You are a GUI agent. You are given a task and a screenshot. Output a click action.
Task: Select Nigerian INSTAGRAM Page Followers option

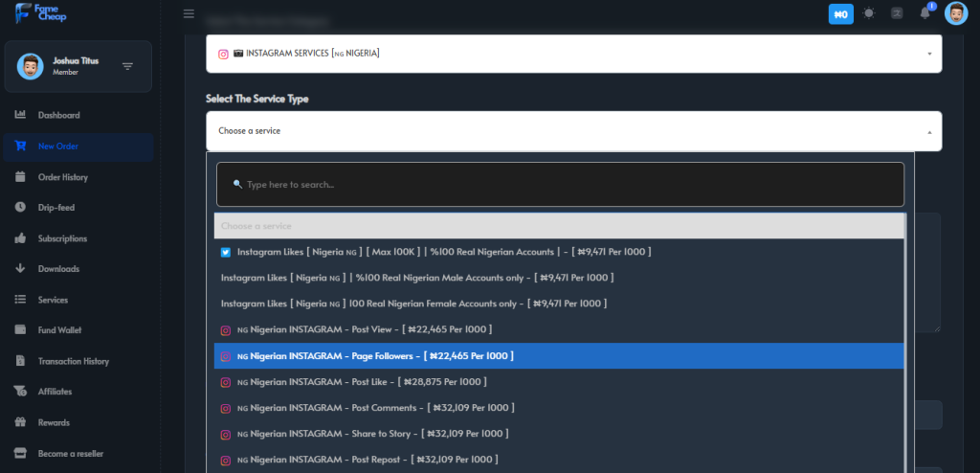(x=559, y=356)
